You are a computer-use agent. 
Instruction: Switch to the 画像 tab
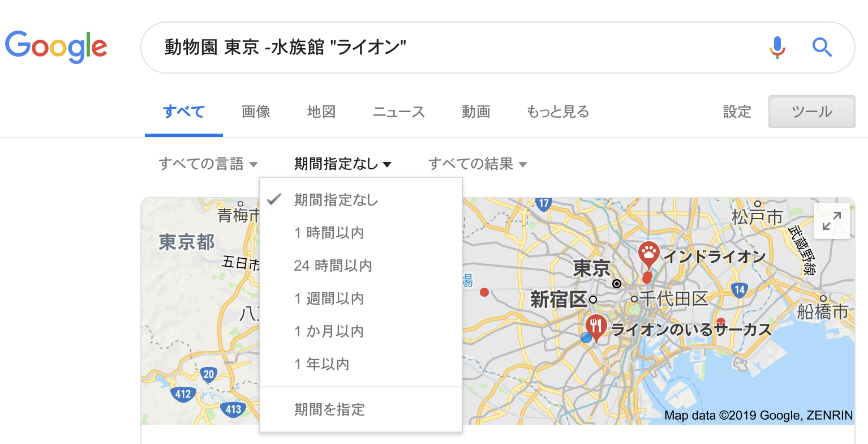point(256,112)
